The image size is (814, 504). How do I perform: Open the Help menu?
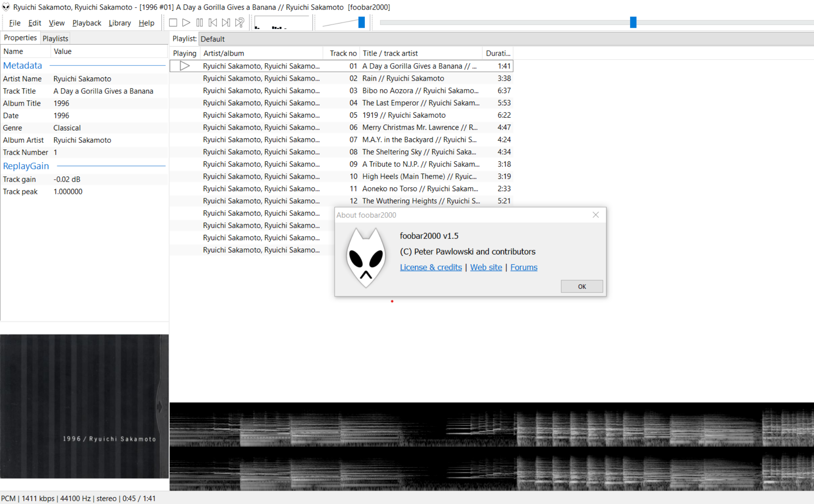pyautogui.click(x=146, y=23)
